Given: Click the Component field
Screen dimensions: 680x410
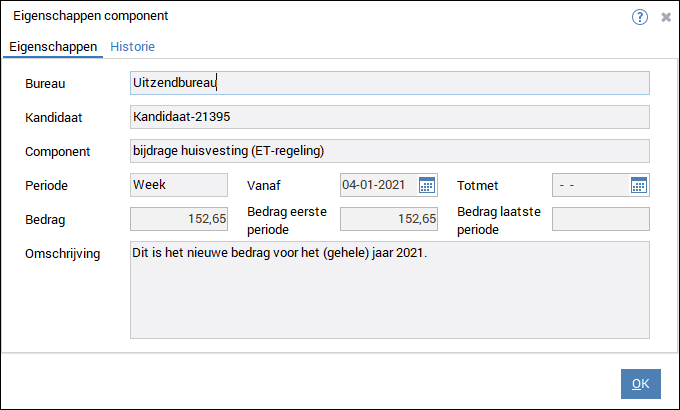Looking at the screenshot, I should tap(390, 151).
